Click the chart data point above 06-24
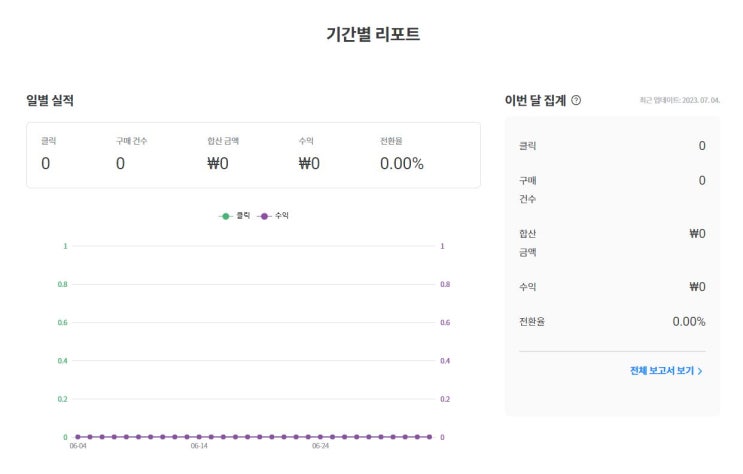Viewport: 743px width, 474px height. coord(320,437)
